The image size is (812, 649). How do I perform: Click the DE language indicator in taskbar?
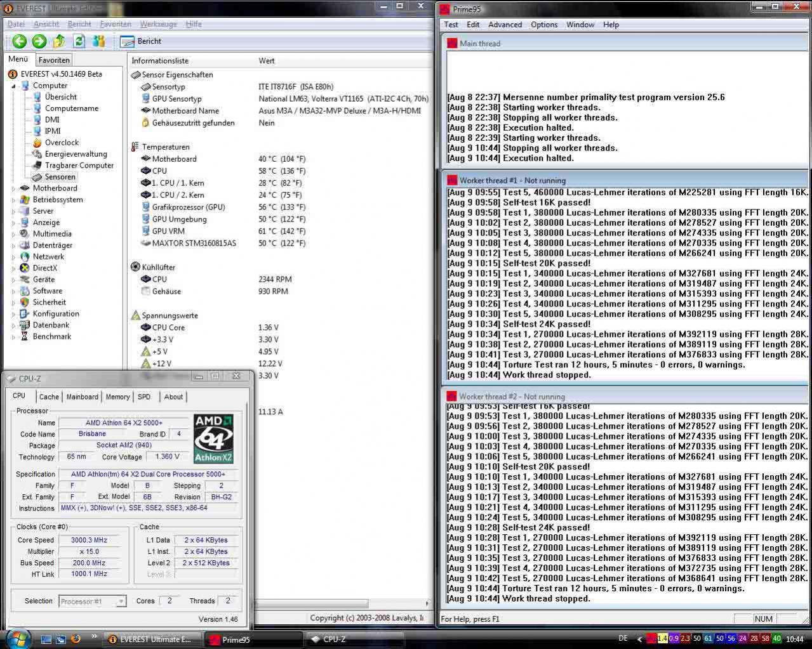[623, 639]
